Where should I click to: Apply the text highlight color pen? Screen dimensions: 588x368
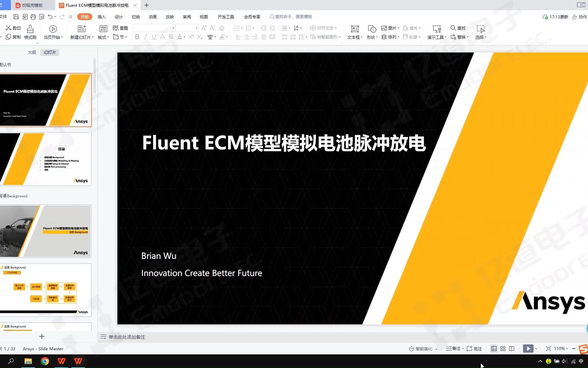click(222, 37)
